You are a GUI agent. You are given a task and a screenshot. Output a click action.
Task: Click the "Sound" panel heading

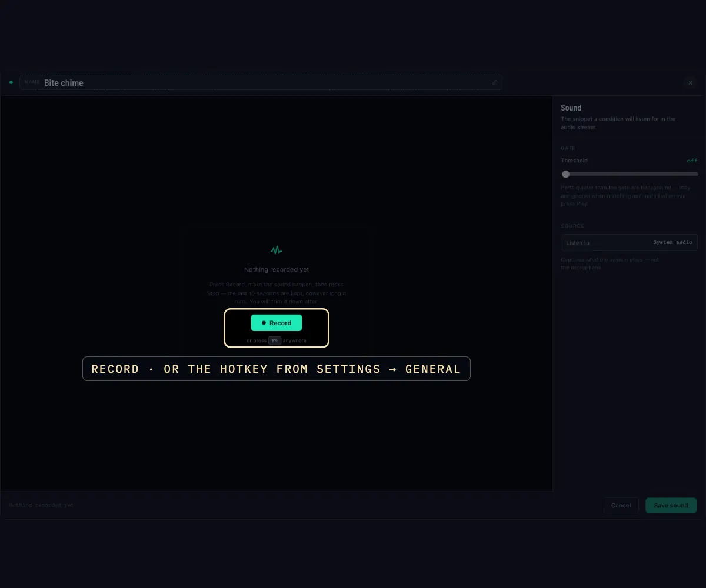tap(571, 108)
